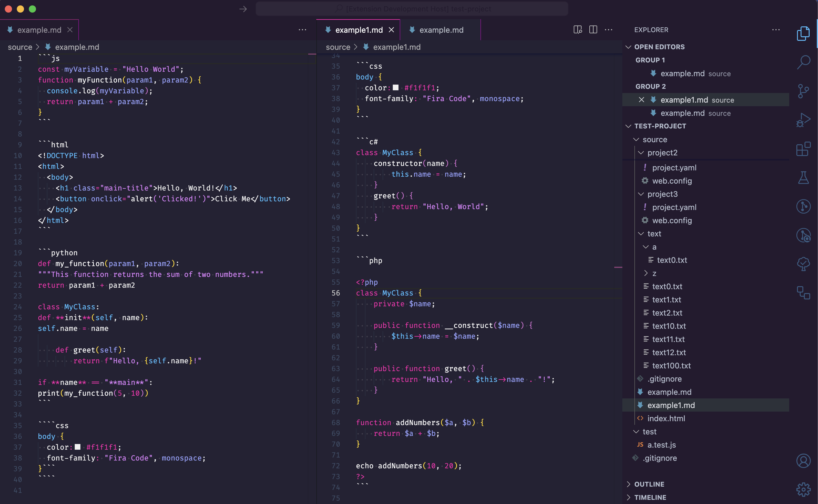Click the forward navigation arrow
The width and height of the screenshot is (818, 504).
point(243,9)
